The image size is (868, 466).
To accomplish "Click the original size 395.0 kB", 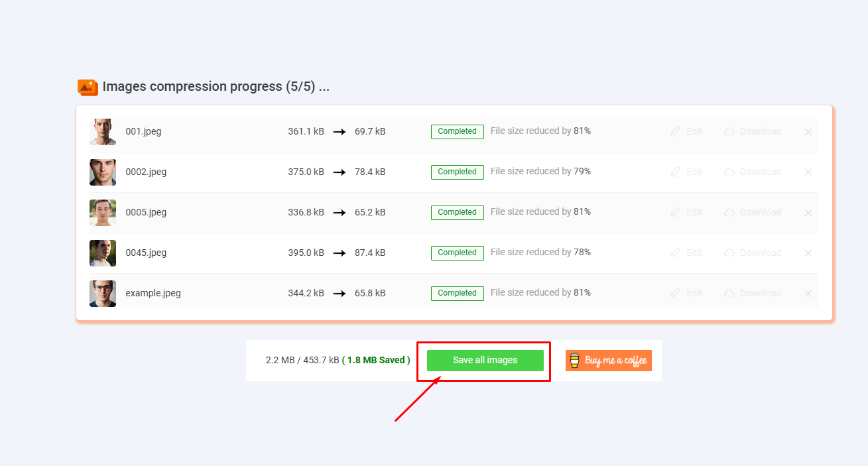I will coord(306,253).
